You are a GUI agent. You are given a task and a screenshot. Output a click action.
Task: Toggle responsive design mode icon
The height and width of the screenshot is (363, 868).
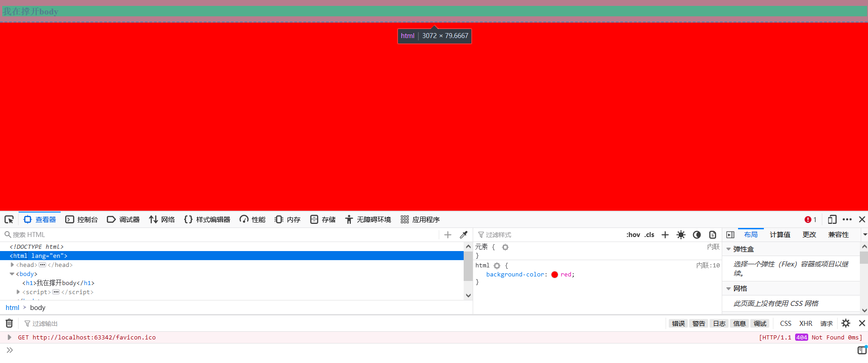pos(832,220)
